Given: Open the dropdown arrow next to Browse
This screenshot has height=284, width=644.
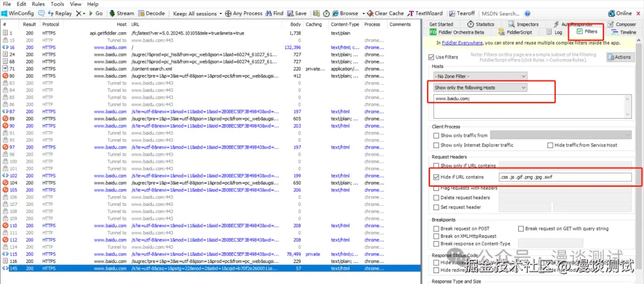Looking at the screenshot, I should coord(364,14).
